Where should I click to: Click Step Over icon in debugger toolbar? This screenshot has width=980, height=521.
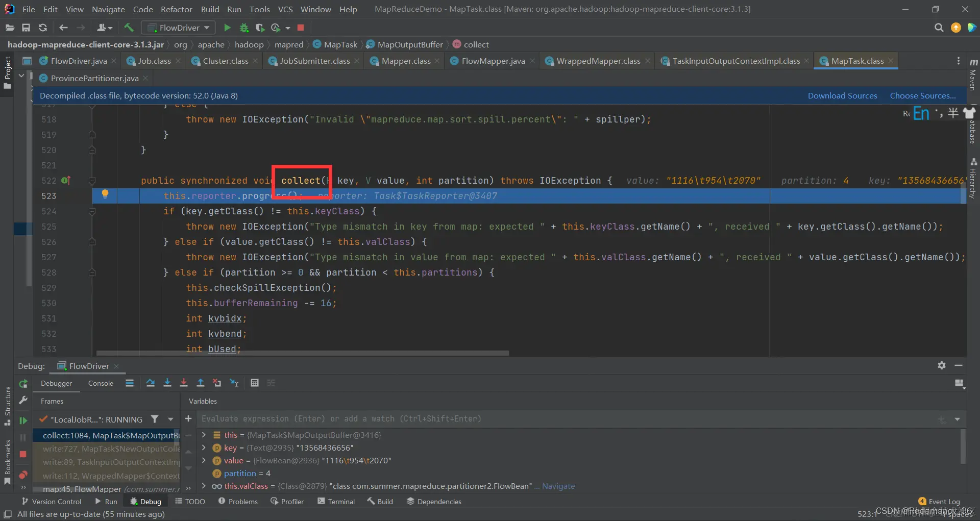click(151, 383)
